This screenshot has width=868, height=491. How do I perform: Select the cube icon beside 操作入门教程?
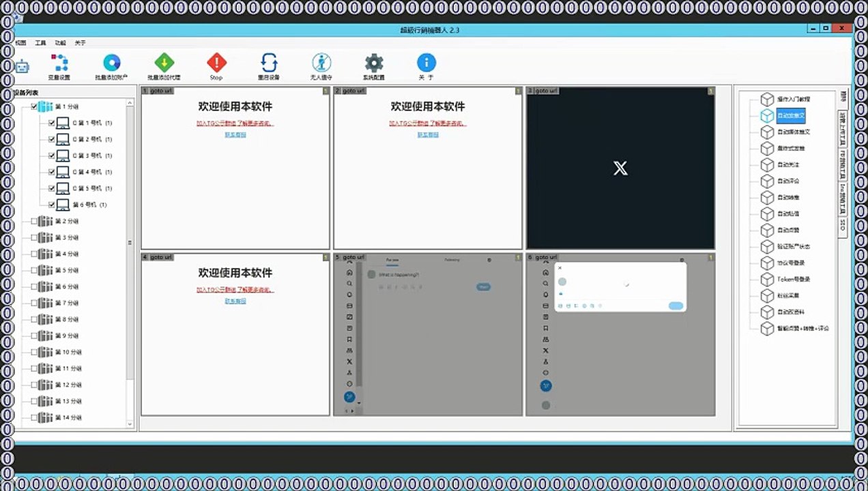(768, 99)
